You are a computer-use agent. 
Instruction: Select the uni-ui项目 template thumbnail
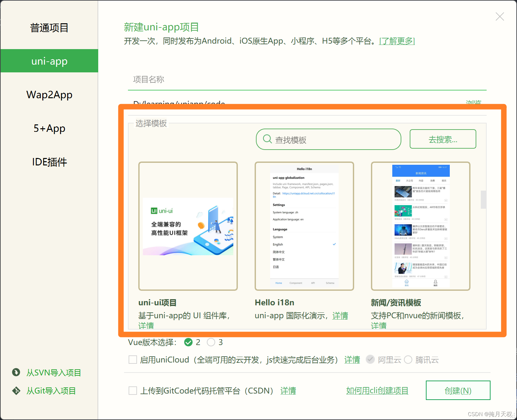pyautogui.click(x=188, y=226)
